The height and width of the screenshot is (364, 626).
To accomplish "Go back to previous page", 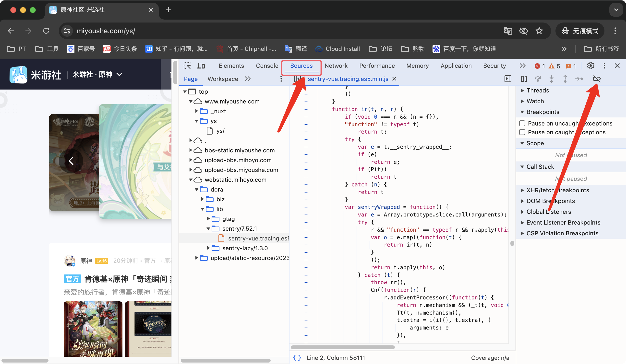I will coord(11,31).
